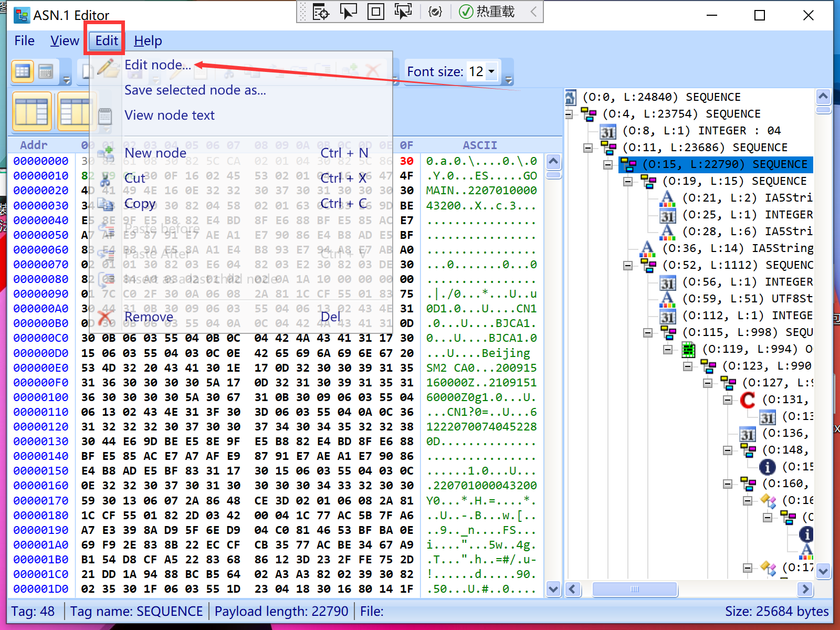Image resolution: width=840 pixels, height=630 pixels.
Task: Click the 热重载 hot reload button
Action: (x=487, y=12)
